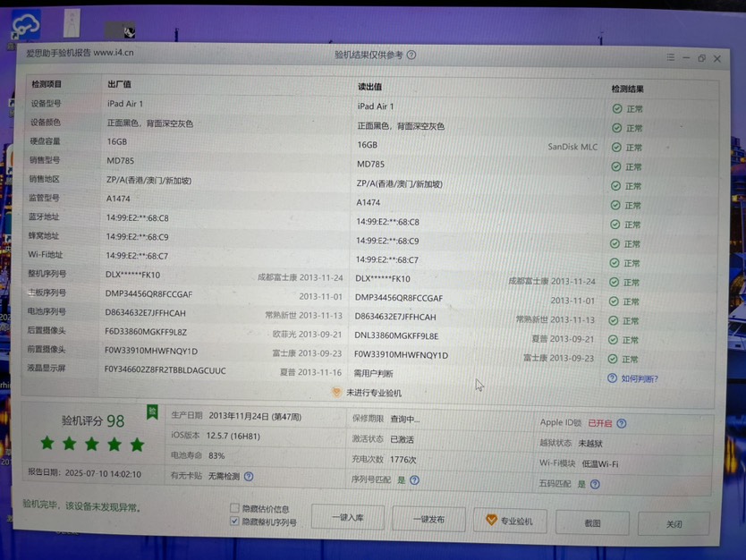
Task: Click the help icon next to Apple ID锁 已开启
Action: pos(622,423)
